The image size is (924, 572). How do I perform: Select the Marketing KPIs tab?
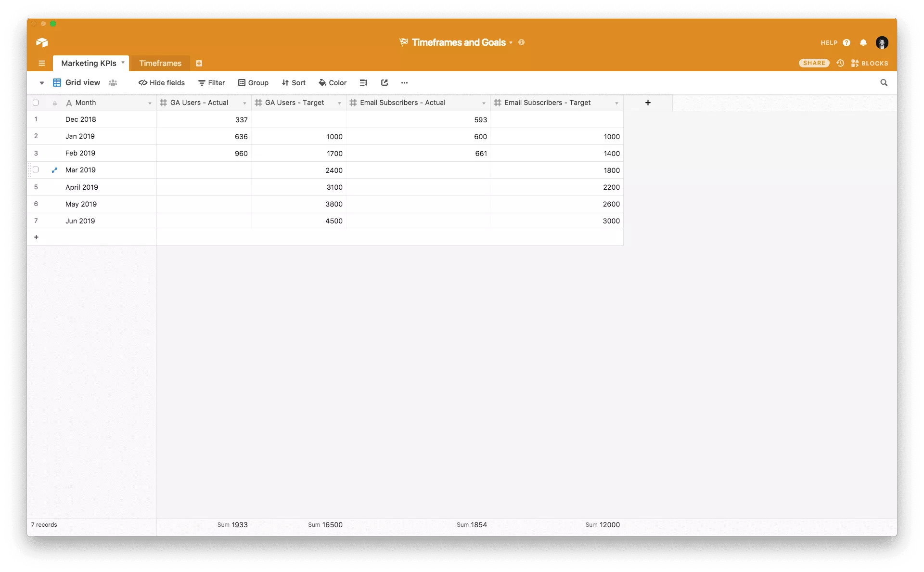click(89, 63)
